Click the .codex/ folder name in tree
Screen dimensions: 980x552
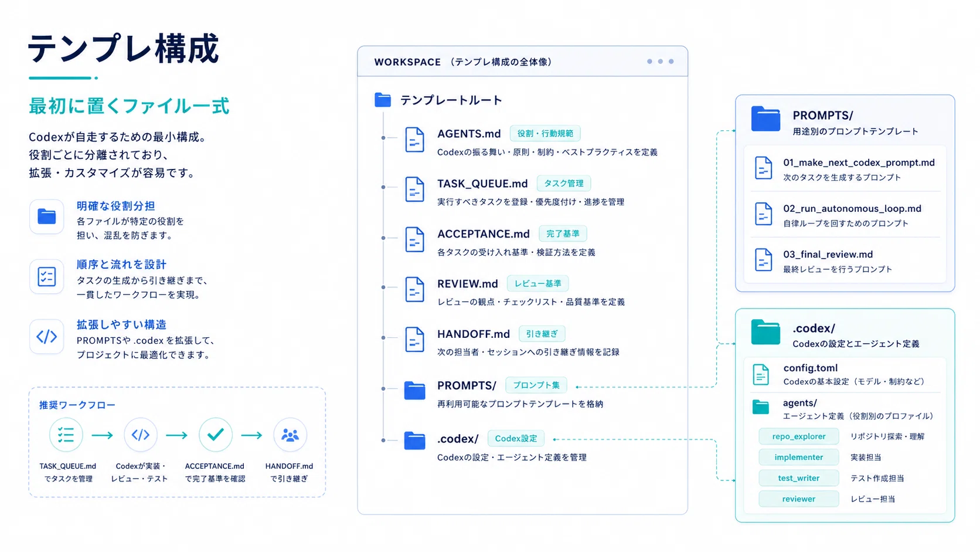pos(458,439)
